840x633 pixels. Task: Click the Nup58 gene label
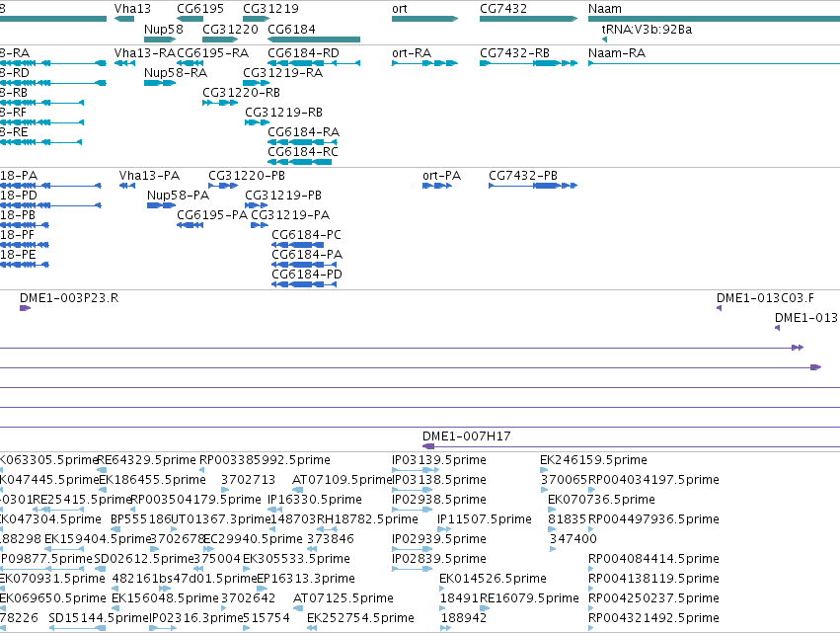click(x=164, y=30)
